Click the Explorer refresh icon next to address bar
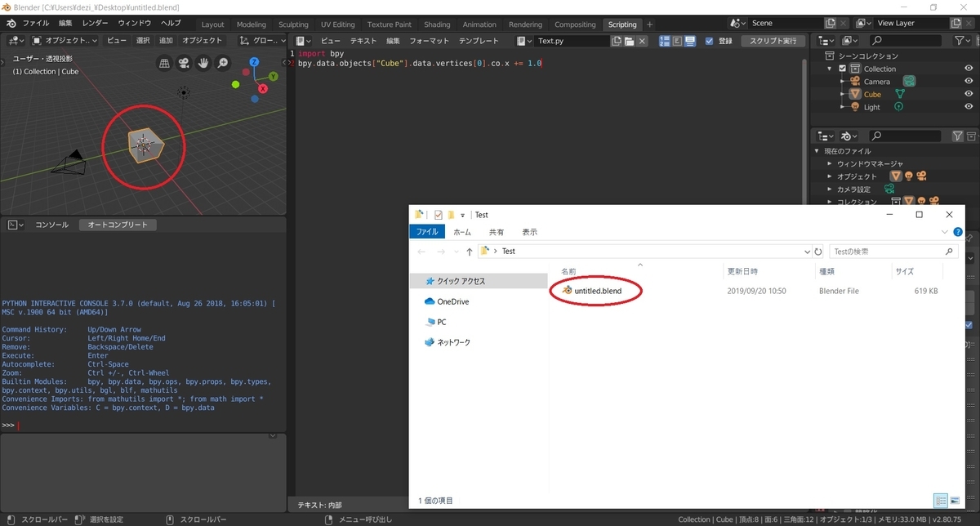Image resolution: width=980 pixels, height=526 pixels. tap(819, 252)
